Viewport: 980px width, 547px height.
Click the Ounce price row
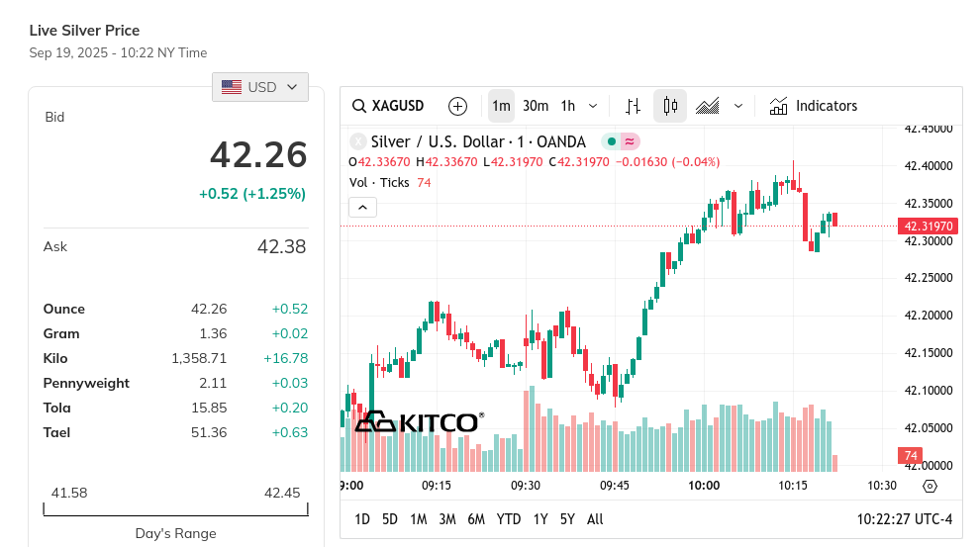click(x=175, y=309)
